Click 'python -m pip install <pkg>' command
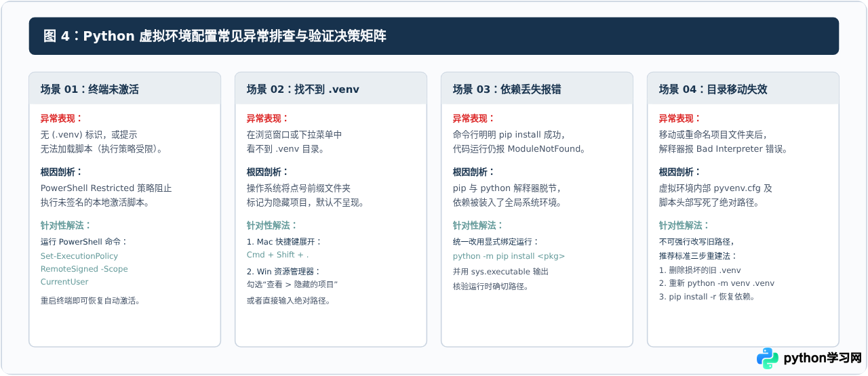The height and width of the screenshot is (376, 868). pyautogui.click(x=509, y=256)
